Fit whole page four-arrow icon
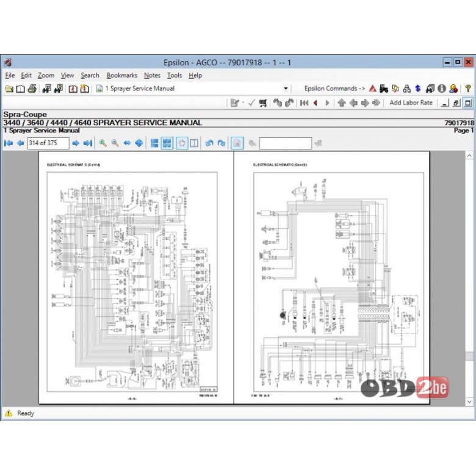The image size is (476, 476). (x=139, y=143)
